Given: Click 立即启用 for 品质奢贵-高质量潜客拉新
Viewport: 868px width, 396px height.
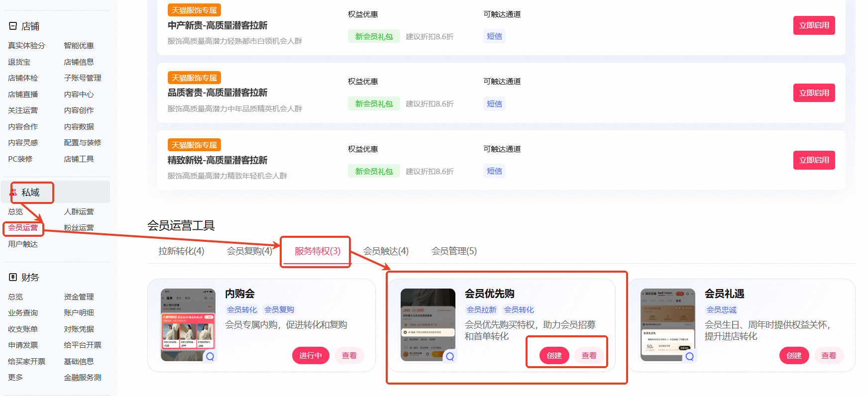Looking at the screenshot, I should pyautogui.click(x=814, y=93).
